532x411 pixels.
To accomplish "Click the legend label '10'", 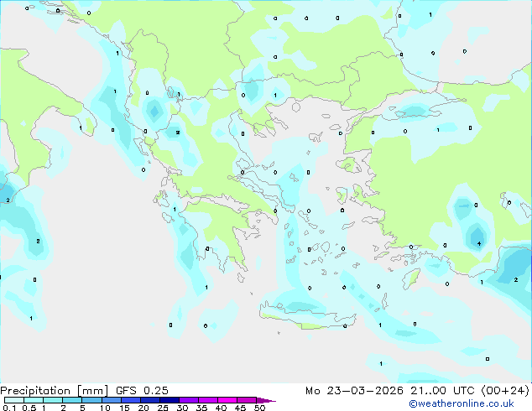I will (x=105, y=408).
